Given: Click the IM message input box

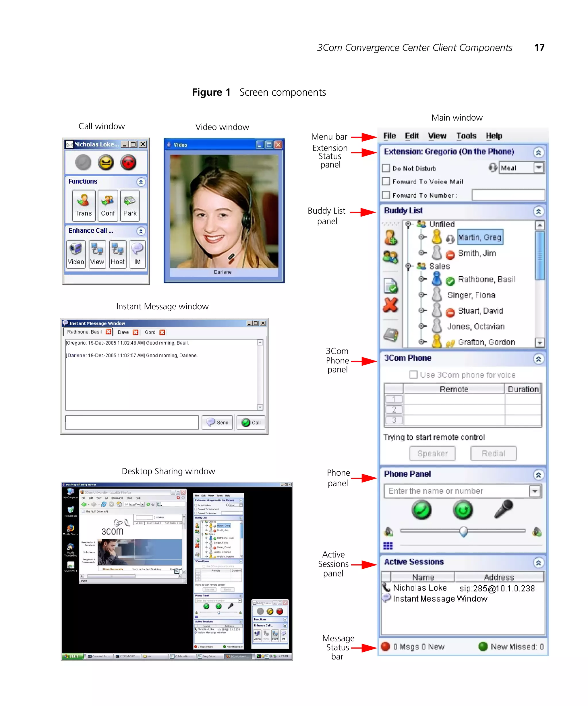Looking at the screenshot, I should click(x=132, y=422).
